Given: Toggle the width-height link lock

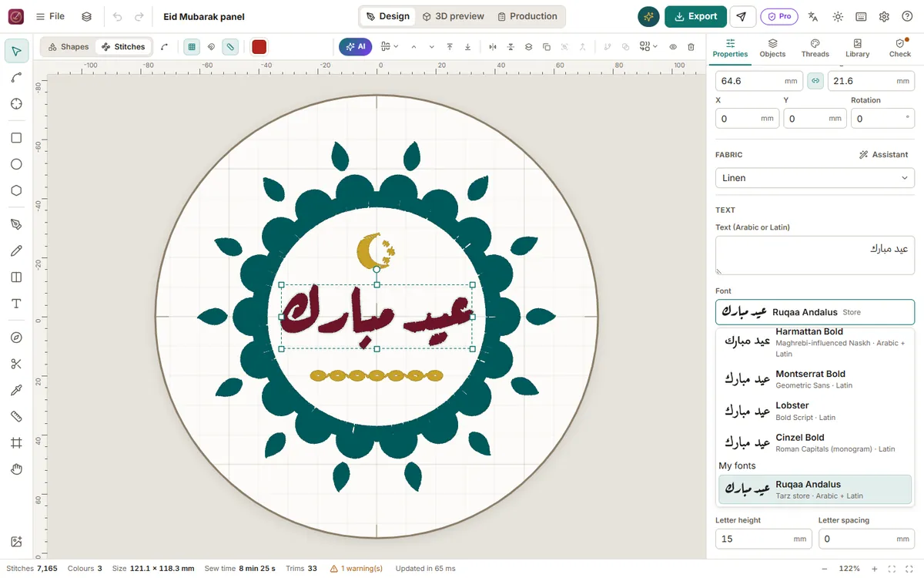Looking at the screenshot, I should pos(815,81).
